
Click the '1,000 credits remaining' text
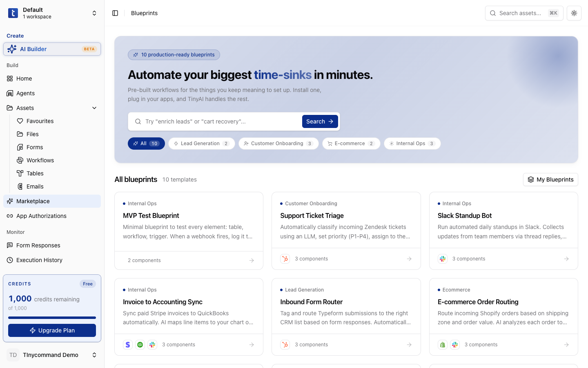tap(44, 299)
